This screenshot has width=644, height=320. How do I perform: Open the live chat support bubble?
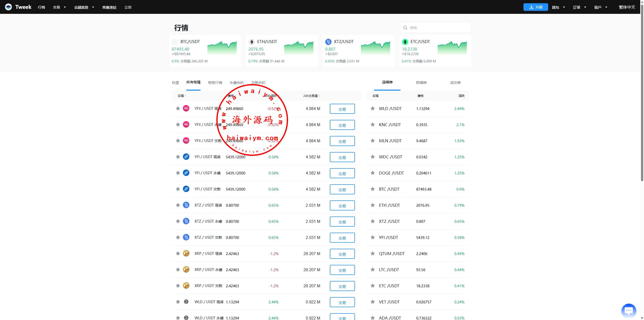[628, 310]
